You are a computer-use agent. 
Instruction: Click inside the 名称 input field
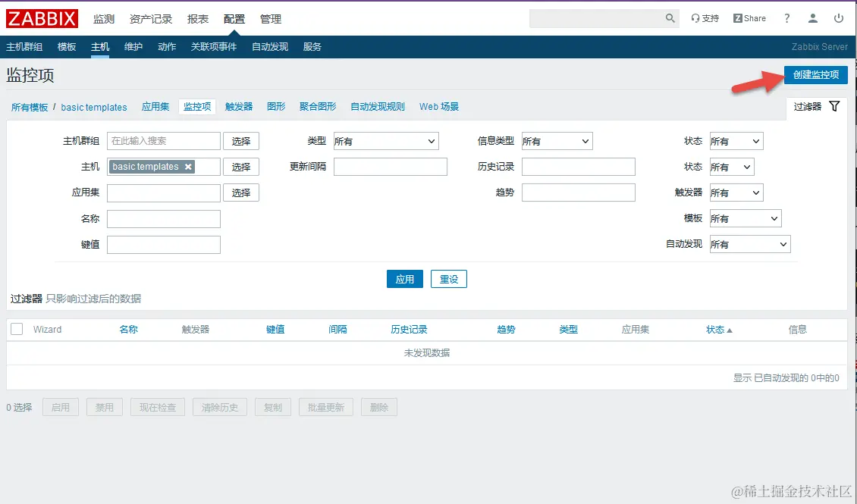tap(163, 218)
